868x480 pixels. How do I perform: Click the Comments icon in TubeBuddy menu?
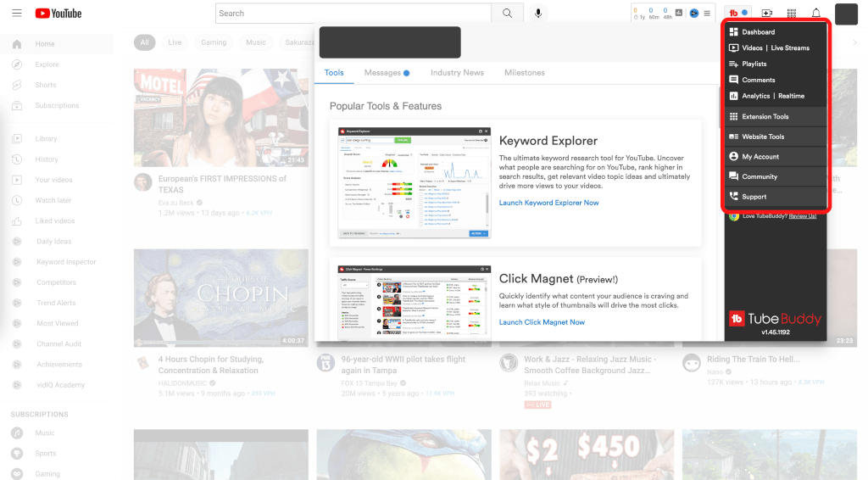[734, 80]
